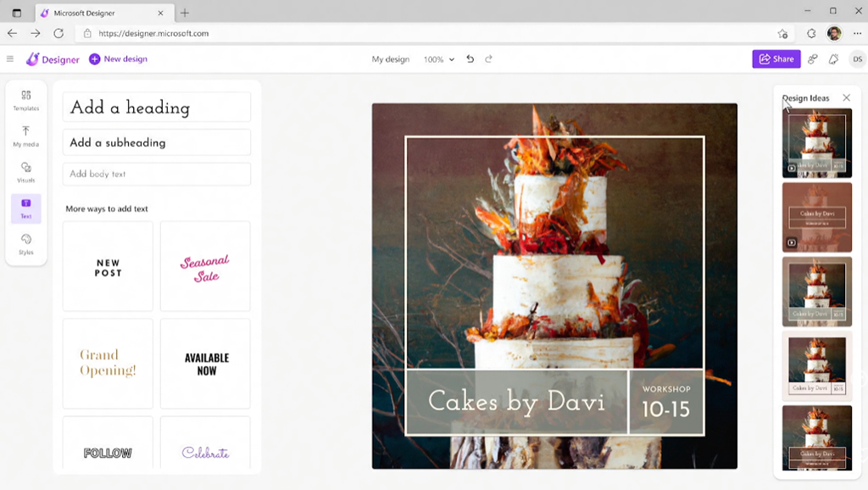Select the fifth design idea thumbnail

click(817, 438)
